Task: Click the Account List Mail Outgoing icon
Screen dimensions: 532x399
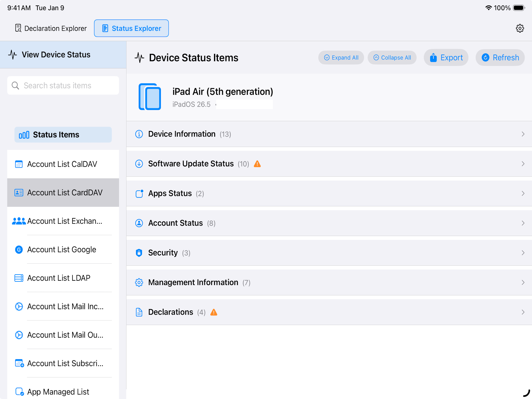Action: pos(19,335)
